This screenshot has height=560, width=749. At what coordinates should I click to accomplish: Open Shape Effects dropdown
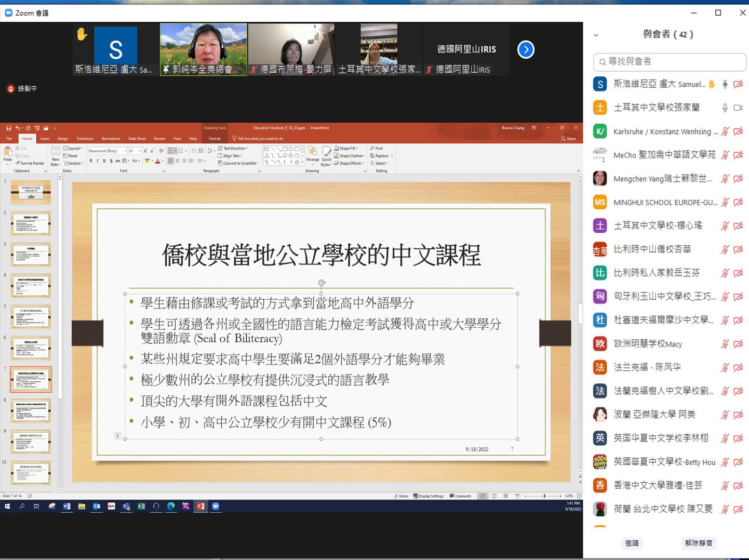349,163
